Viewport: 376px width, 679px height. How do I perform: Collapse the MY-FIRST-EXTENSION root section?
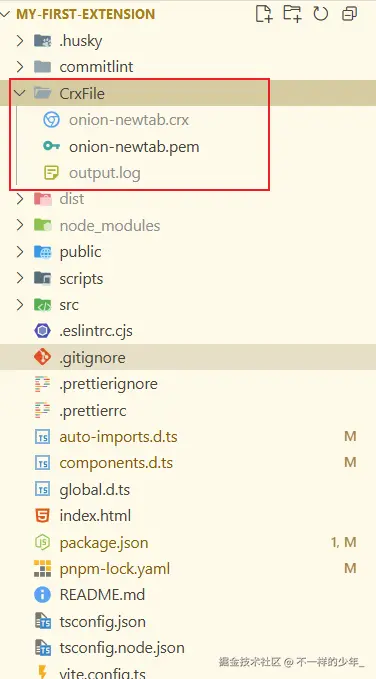tap(4, 14)
